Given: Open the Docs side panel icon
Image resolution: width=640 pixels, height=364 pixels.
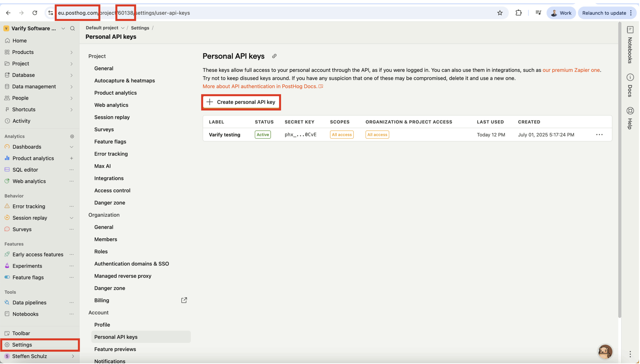Looking at the screenshot, I should tap(630, 77).
